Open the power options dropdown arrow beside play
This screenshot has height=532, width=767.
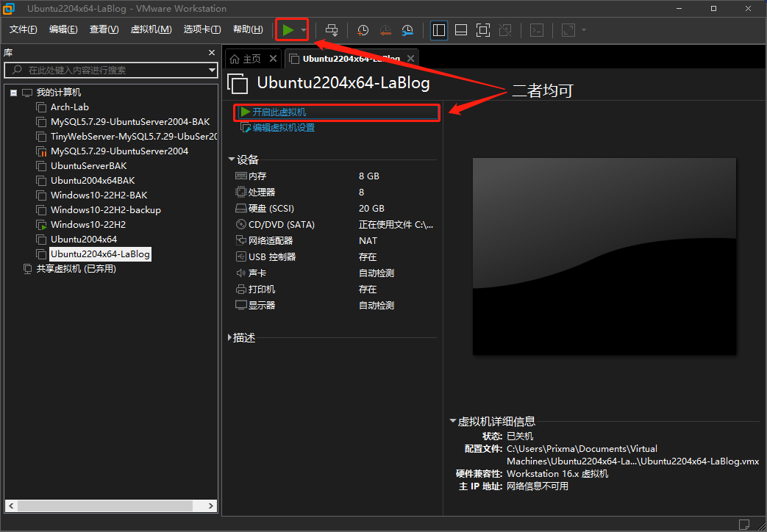(x=304, y=30)
